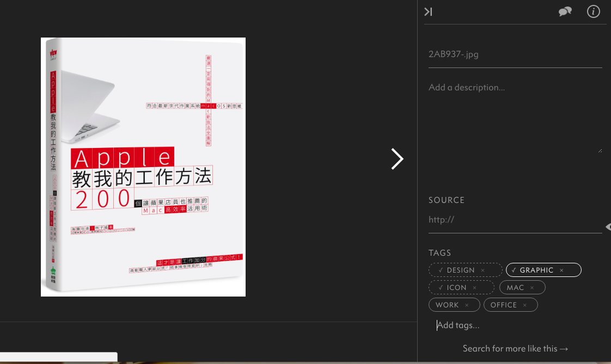Remove the GRAPHIC tag with its x
Screen dimensions: 611x364
click(561, 270)
